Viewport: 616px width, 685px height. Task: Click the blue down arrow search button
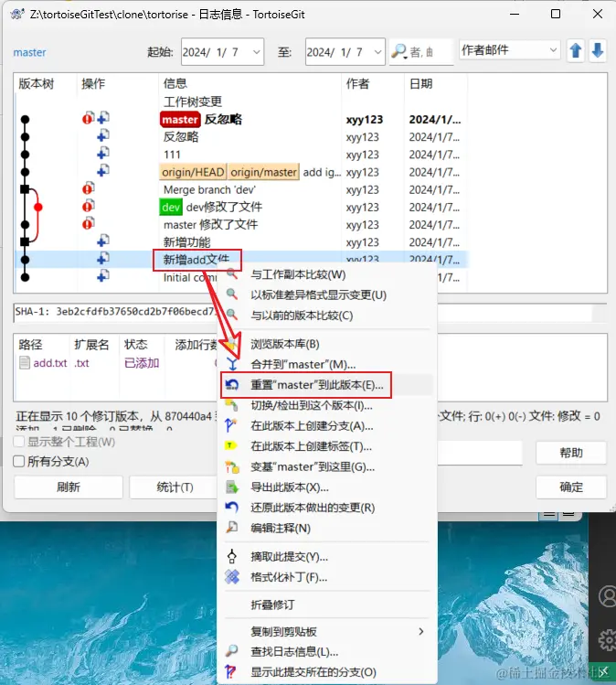pos(598,51)
